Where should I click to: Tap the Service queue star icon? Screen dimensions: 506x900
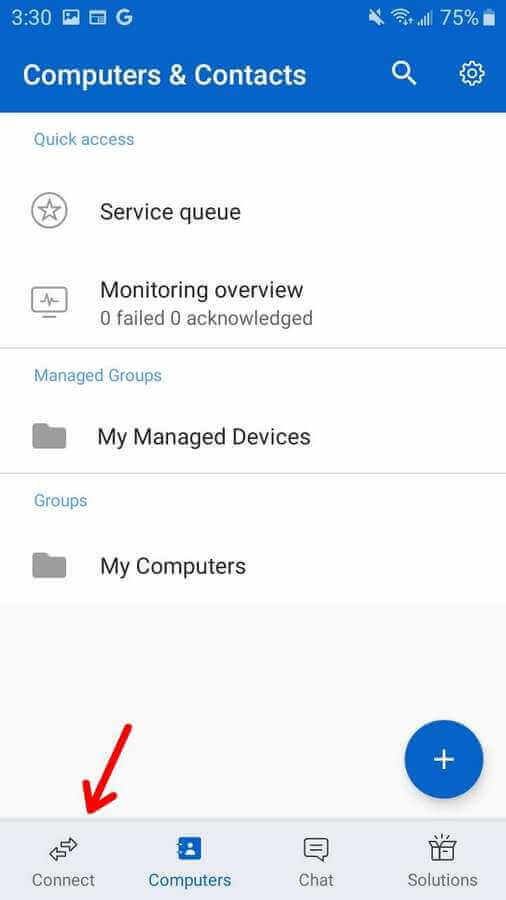(x=49, y=211)
